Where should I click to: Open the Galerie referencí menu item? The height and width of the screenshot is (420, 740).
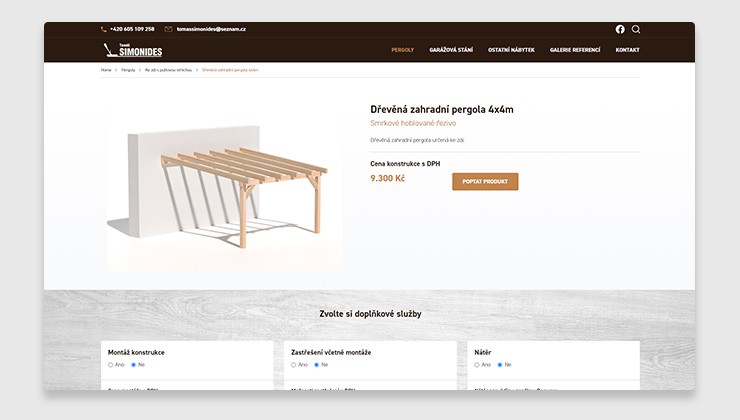click(x=575, y=50)
